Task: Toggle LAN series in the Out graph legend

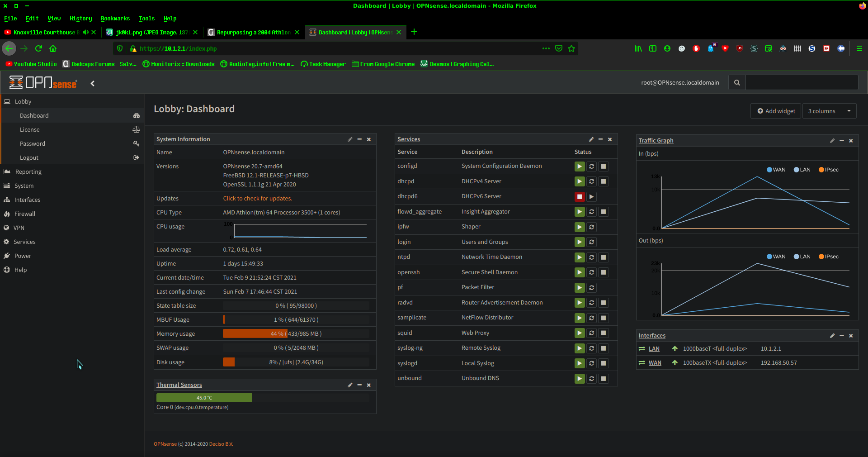Action: (x=802, y=257)
